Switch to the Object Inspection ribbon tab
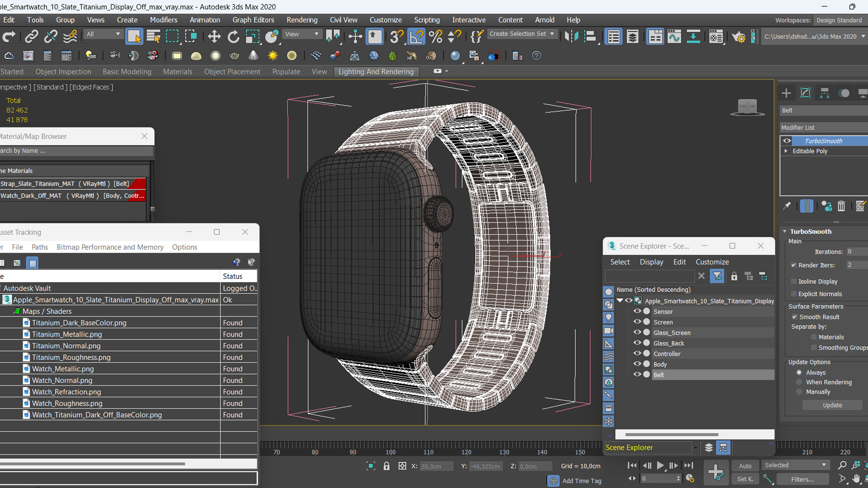 (63, 71)
